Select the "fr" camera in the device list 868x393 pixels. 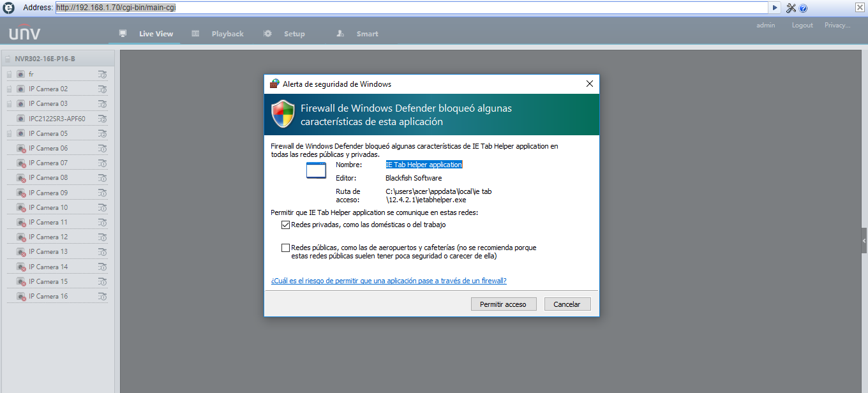31,74
